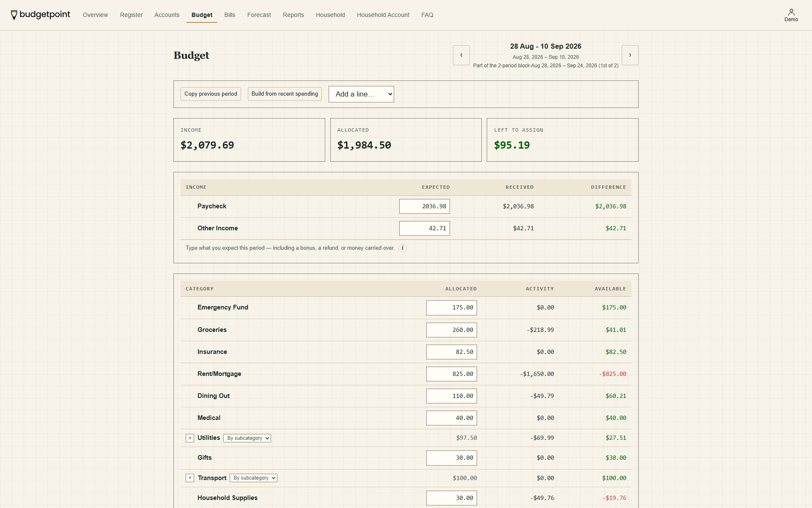Click the budgetpoint logo

click(x=40, y=15)
